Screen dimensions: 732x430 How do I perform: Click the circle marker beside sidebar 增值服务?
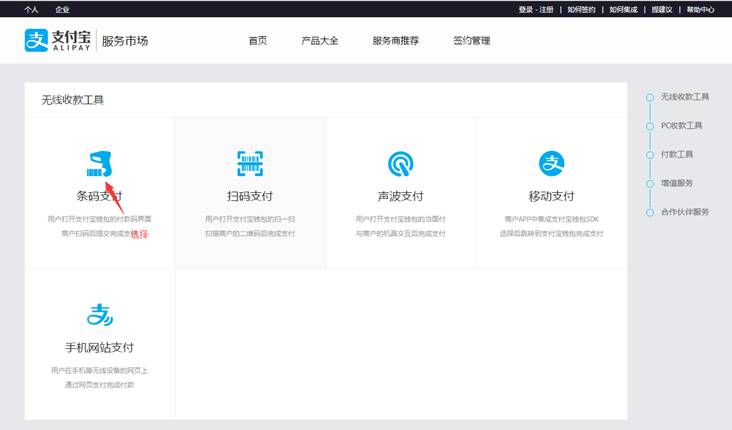point(649,184)
